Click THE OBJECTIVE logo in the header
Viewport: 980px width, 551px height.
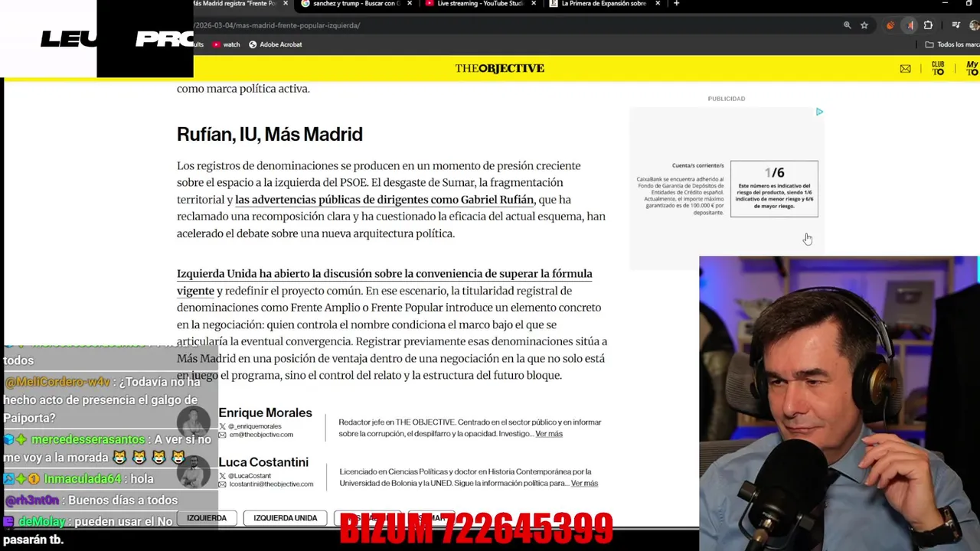pos(500,68)
